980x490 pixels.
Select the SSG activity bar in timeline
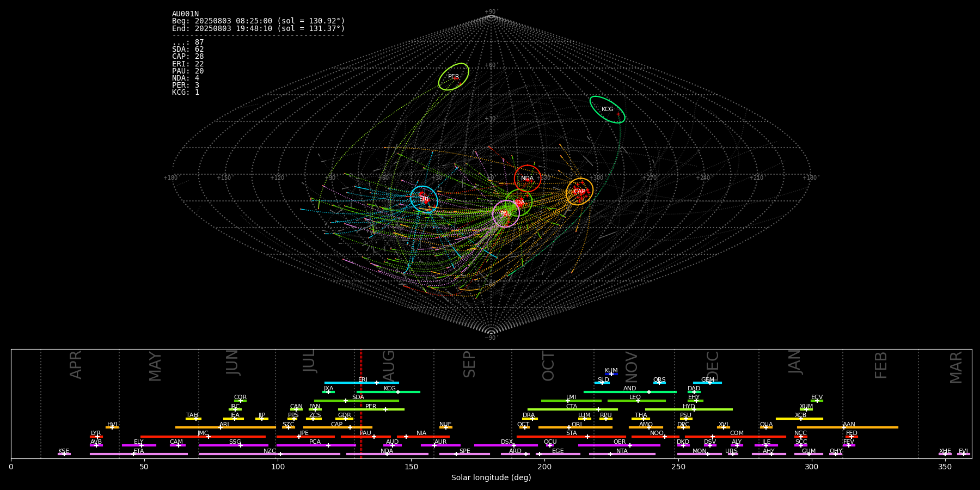coord(234,445)
